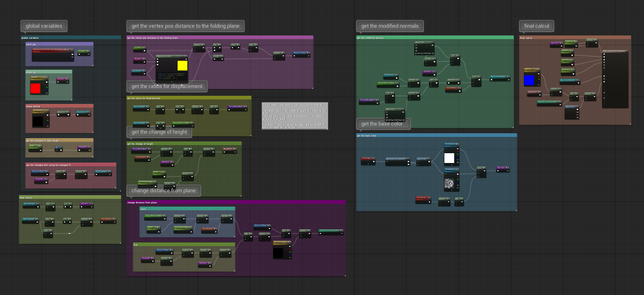Select 'get the changed dist using the changed Pi' header
Image resolution: width=644 pixels, height=295 pixels.
71,165
